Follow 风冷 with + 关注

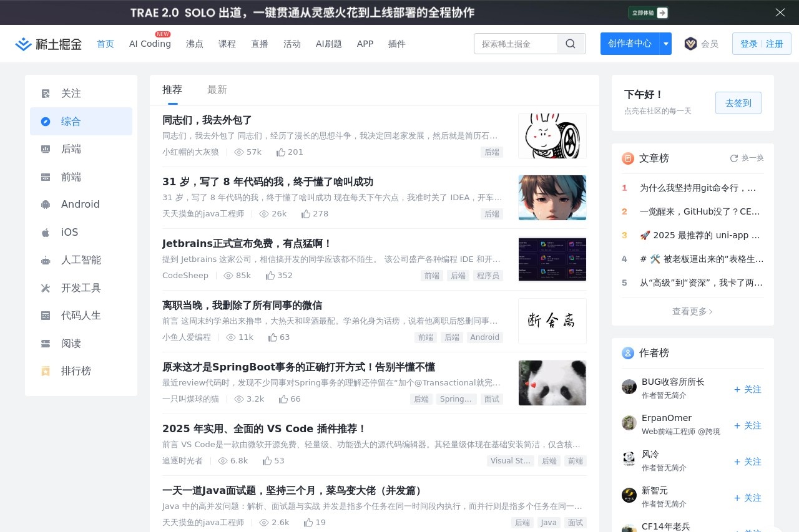point(748,462)
